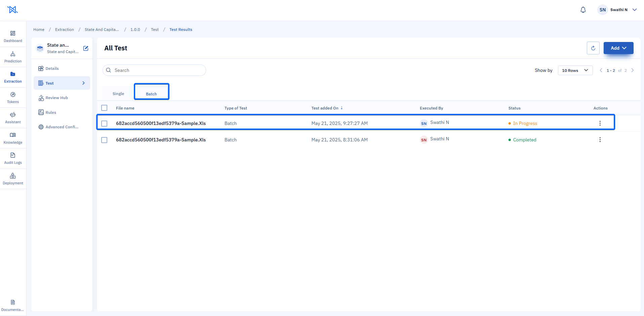Open the Extraction sidebar icon
644x316 pixels.
[x=13, y=74]
